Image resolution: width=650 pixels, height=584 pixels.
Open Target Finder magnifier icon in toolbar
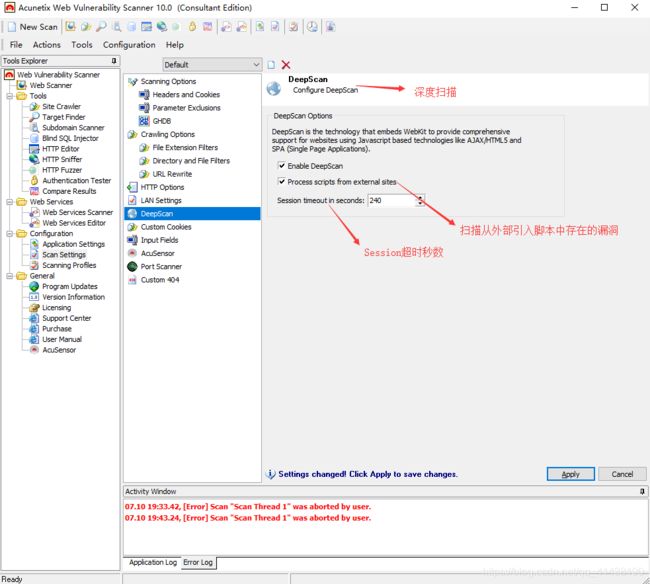(101, 27)
